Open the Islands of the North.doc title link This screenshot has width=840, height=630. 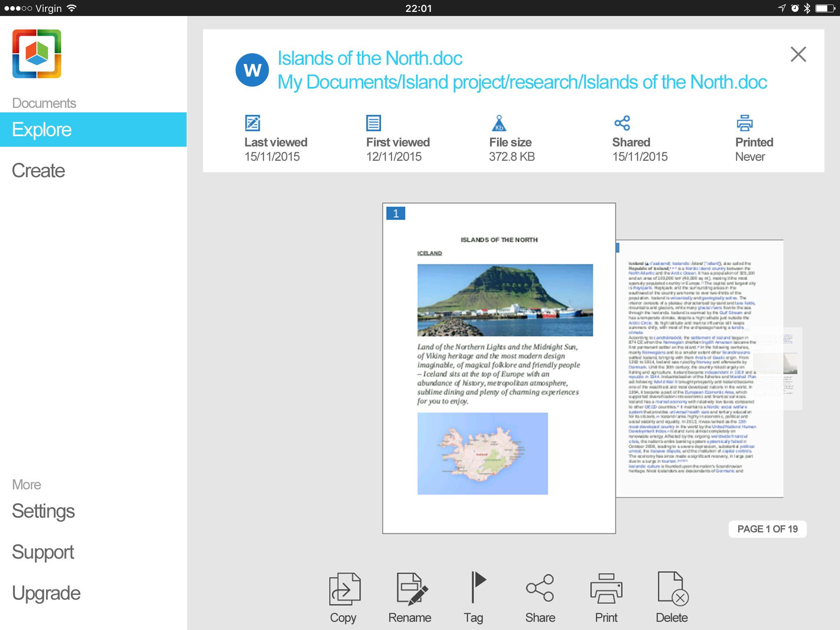click(370, 58)
